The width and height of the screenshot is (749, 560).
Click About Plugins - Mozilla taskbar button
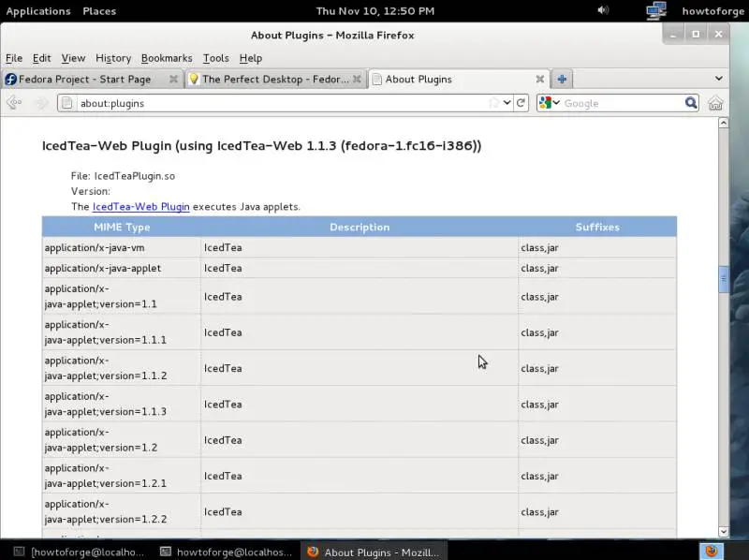(x=374, y=552)
